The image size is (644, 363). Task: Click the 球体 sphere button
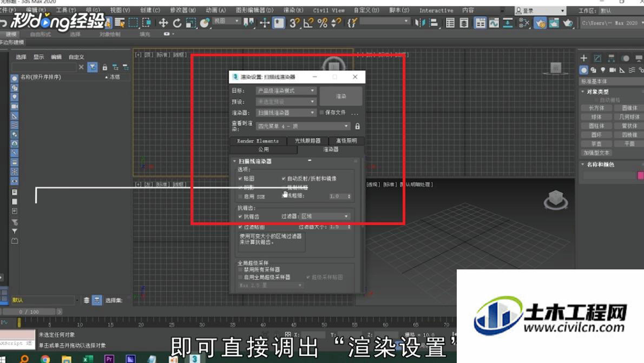[x=596, y=117]
